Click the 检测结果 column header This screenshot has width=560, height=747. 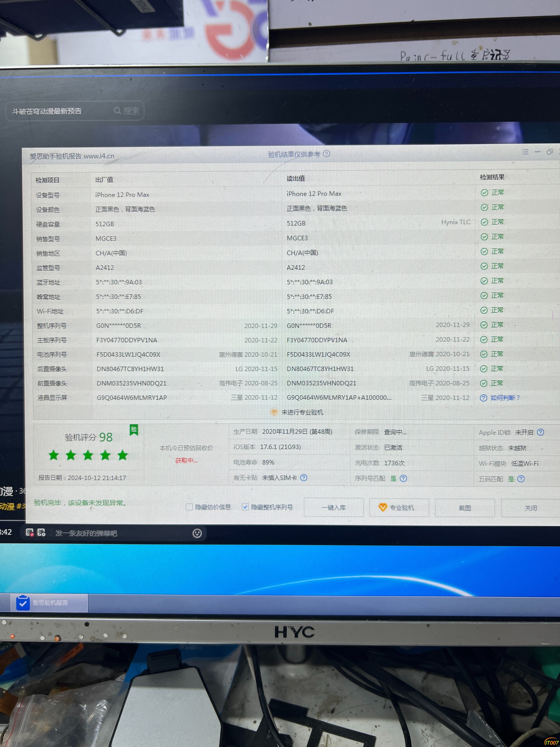(x=492, y=177)
